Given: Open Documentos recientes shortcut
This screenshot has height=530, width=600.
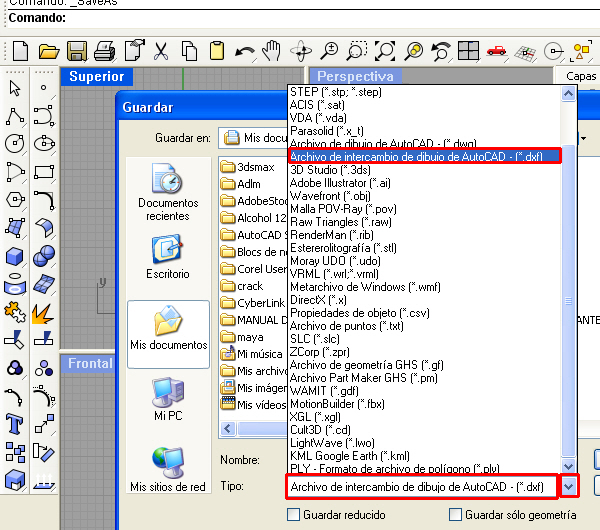Looking at the screenshot, I should click(x=168, y=192).
